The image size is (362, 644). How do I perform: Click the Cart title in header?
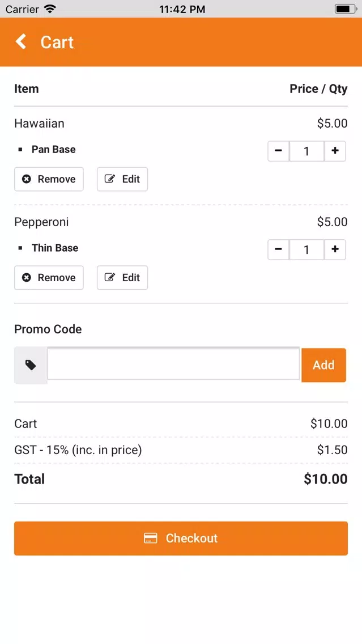coord(57,43)
